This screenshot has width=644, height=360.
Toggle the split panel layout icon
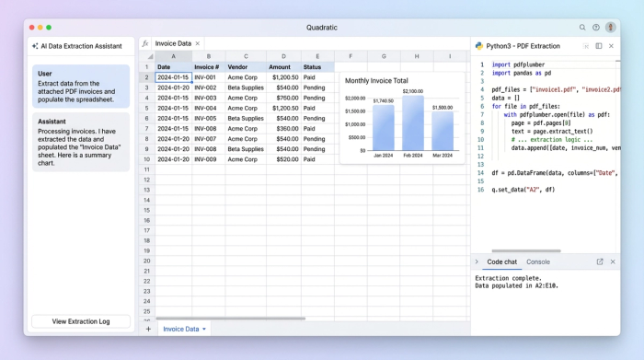[599, 46]
